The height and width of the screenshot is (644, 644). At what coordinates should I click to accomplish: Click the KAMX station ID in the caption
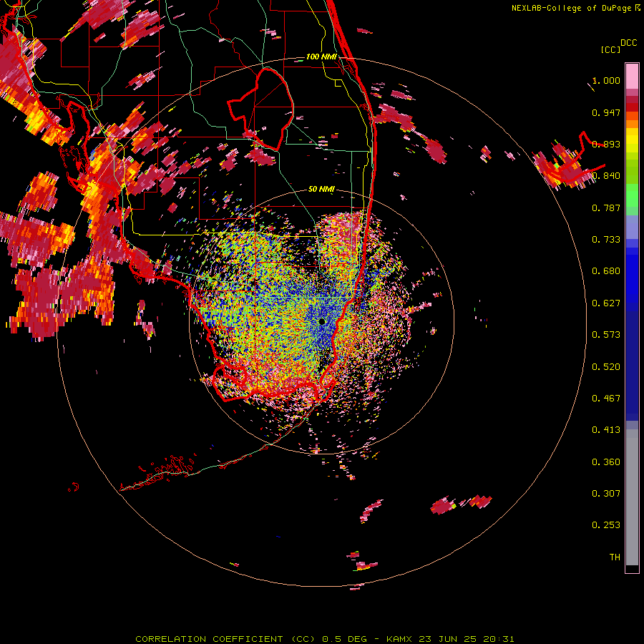399,639
